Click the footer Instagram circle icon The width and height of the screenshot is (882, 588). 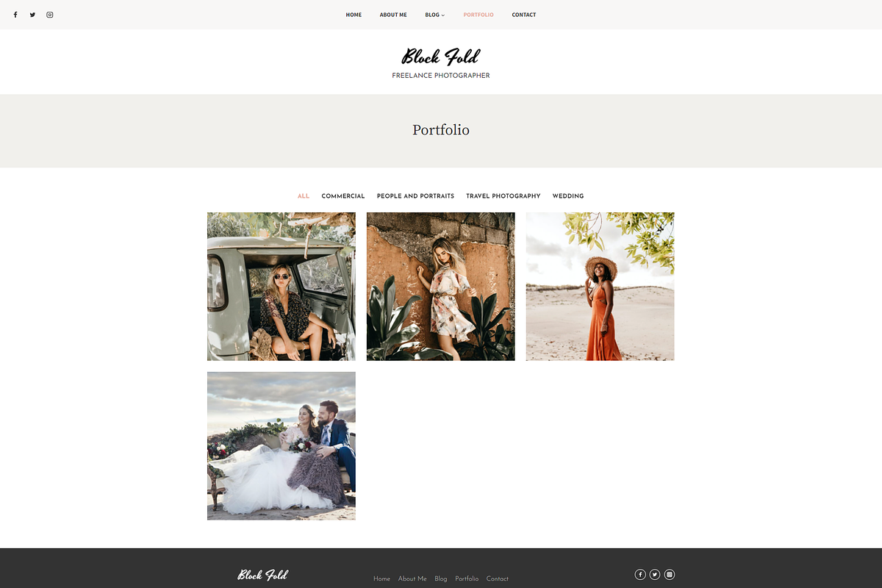point(670,575)
